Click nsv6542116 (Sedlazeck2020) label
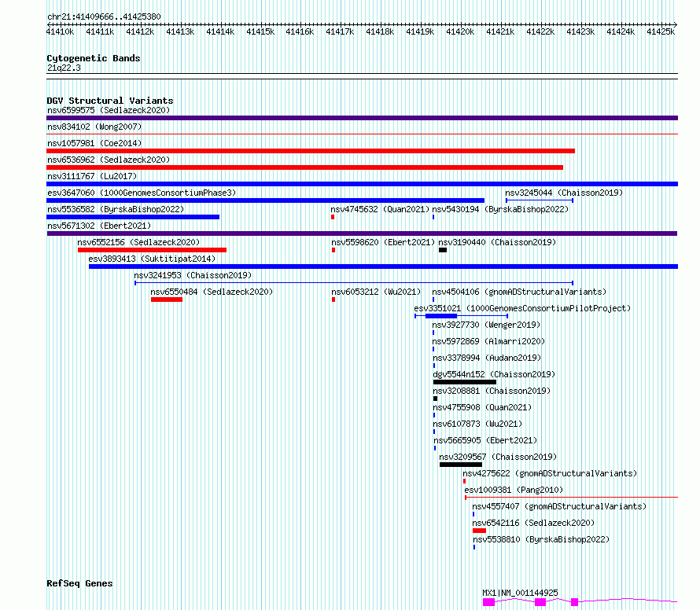700x610 pixels. (533, 523)
